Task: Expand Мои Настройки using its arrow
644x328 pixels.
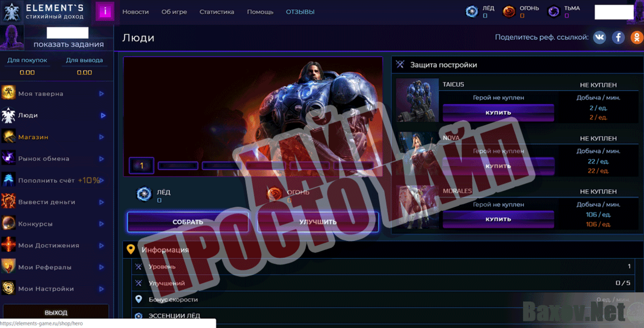Action: pos(102,289)
